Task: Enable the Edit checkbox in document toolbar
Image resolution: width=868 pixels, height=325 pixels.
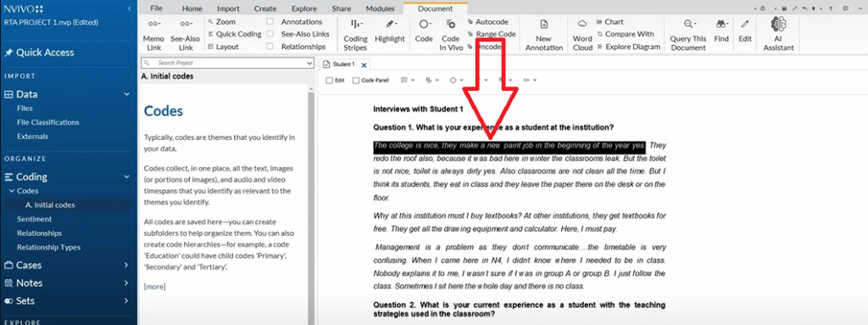Action: point(330,81)
